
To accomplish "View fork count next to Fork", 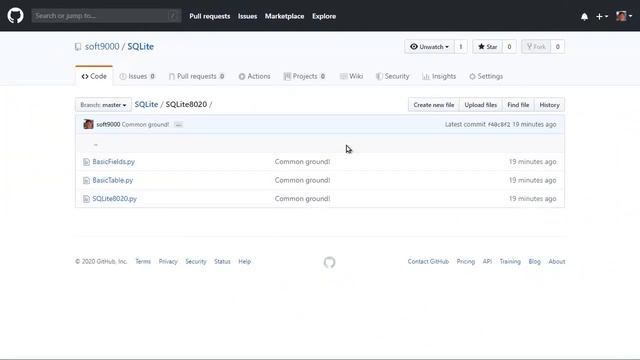I will coord(557,47).
